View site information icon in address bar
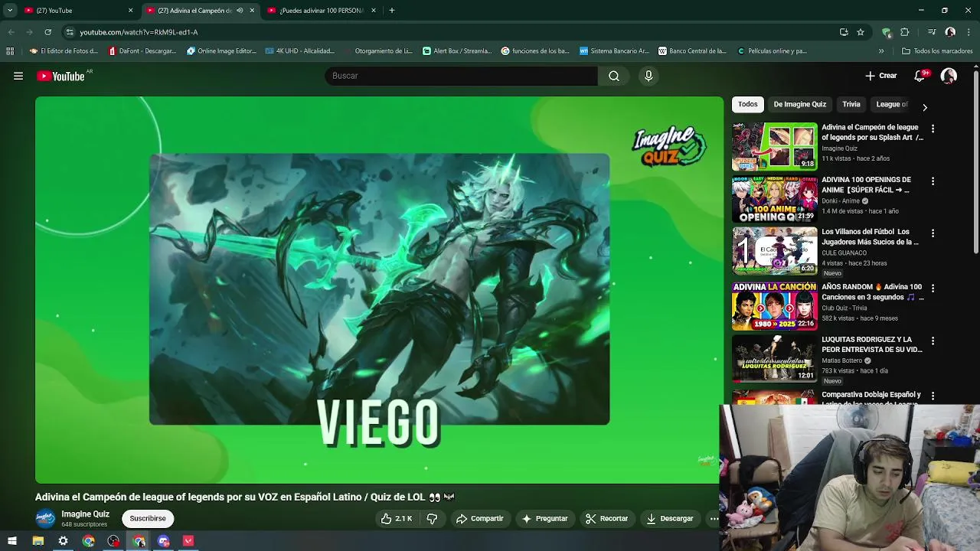The width and height of the screenshot is (980, 551). pos(70,32)
